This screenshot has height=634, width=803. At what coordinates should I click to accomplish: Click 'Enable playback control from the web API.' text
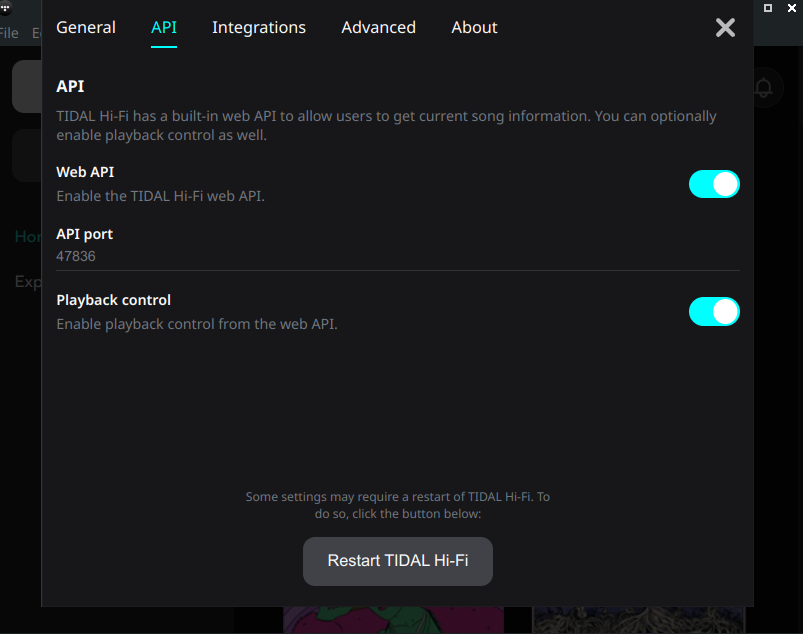[197, 324]
